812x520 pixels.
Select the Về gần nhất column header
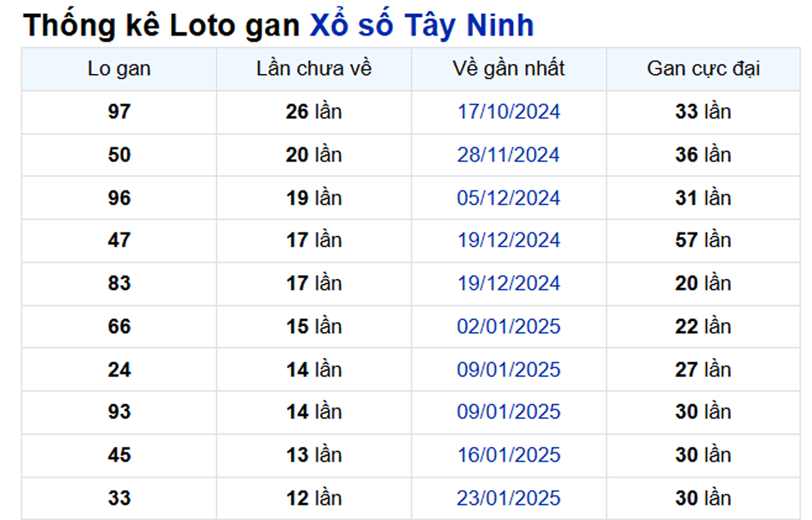click(509, 68)
